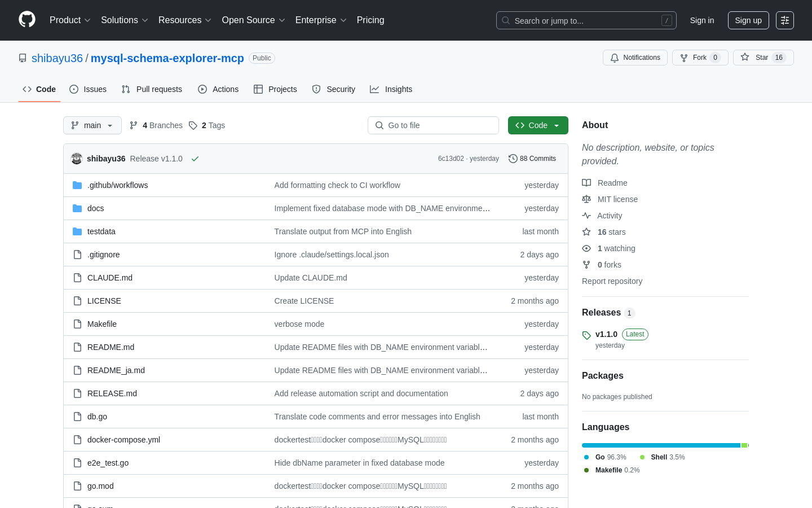Switch to the Security tab
The width and height of the screenshot is (812, 508).
334,89
